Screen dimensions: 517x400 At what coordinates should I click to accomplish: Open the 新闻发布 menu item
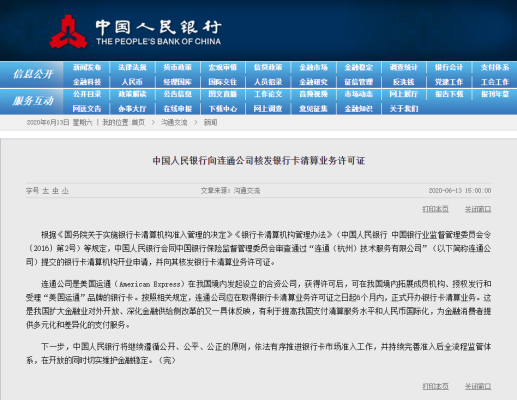pyautogui.click(x=87, y=67)
